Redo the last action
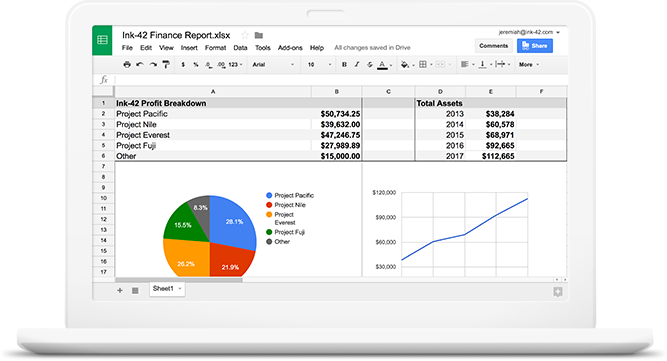 point(153,65)
